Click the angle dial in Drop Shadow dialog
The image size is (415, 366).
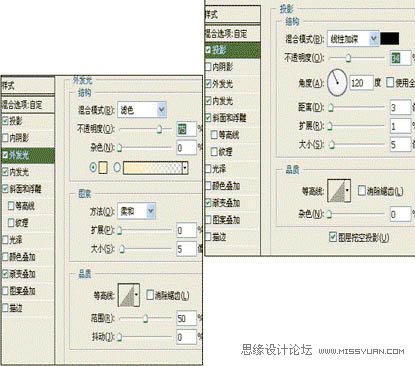click(337, 82)
